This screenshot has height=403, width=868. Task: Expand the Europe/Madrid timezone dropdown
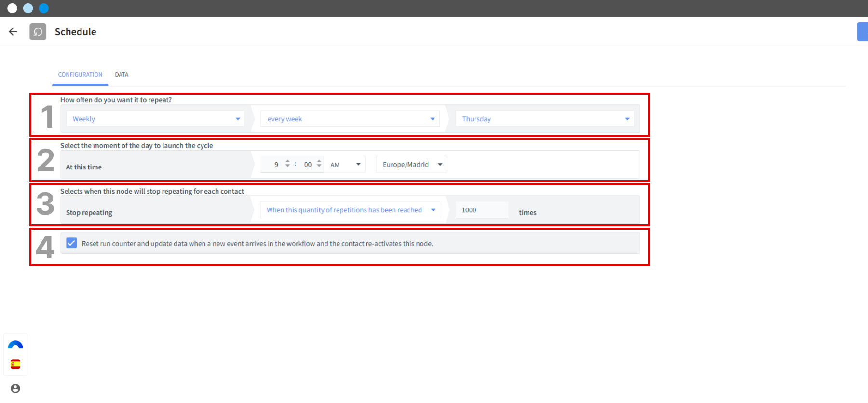pyautogui.click(x=412, y=165)
